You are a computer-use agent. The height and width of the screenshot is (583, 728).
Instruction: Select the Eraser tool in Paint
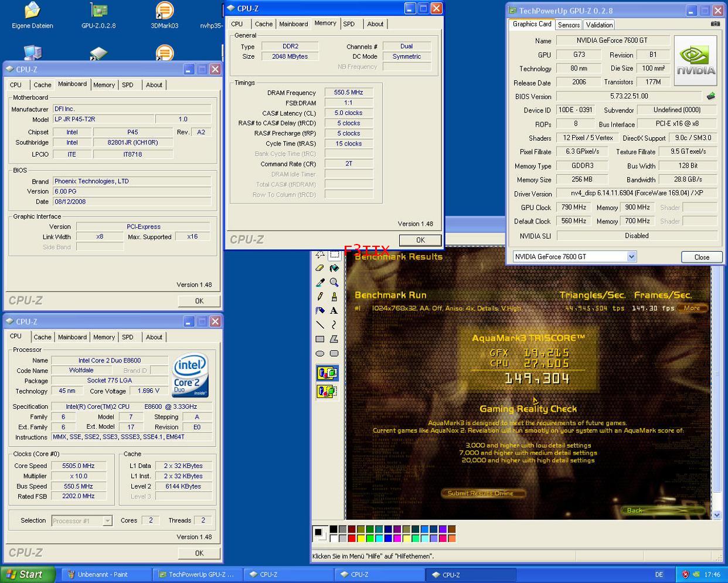click(x=320, y=269)
